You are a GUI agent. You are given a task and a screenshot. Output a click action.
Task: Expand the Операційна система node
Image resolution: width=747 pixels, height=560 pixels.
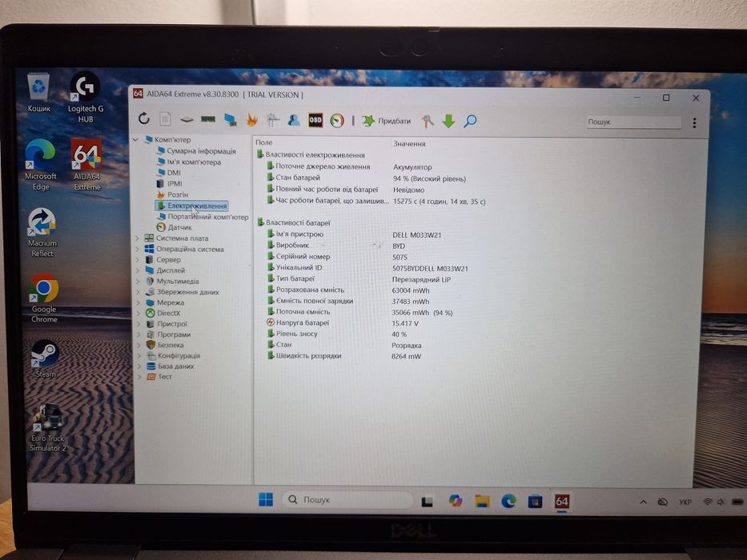(138, 249)
